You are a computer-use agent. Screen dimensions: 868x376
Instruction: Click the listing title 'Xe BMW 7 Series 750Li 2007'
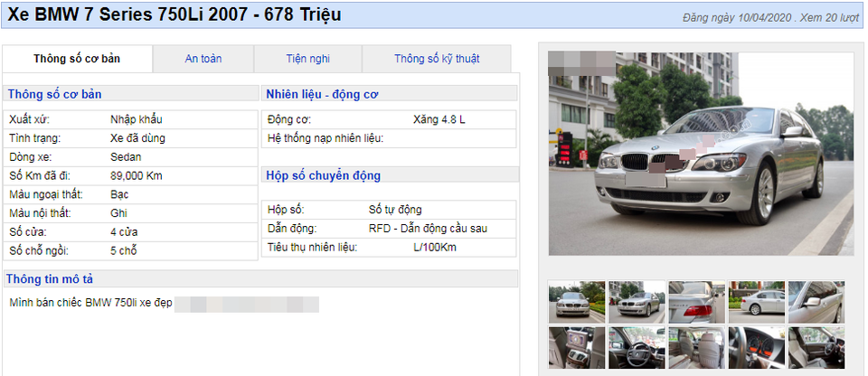tap(127, 15)
